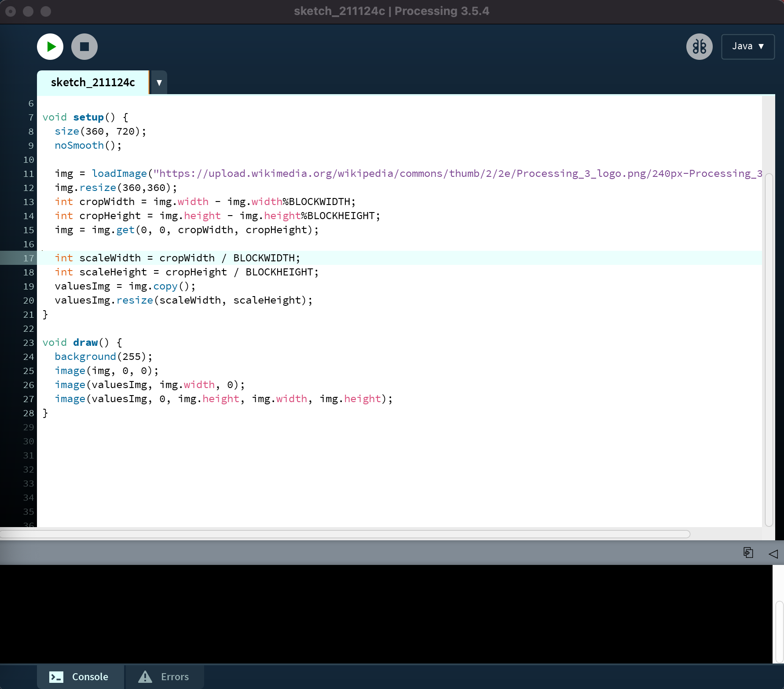Viewport: 784px width, 689px height.
Task: Click the console vertical scrollbar
Action: click(x=780, y=632)
